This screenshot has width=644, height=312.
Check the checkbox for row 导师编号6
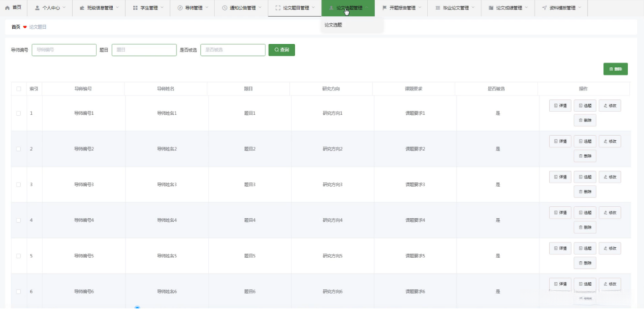pos(19,291)
